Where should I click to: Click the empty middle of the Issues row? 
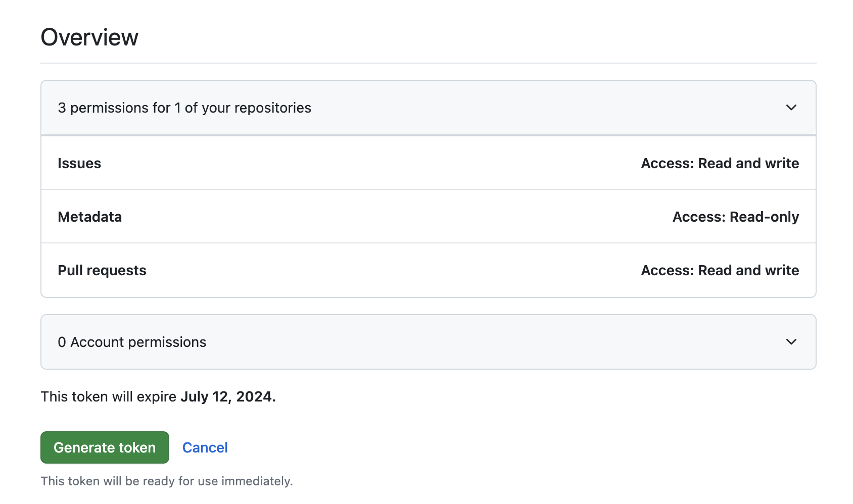[369, 163]
